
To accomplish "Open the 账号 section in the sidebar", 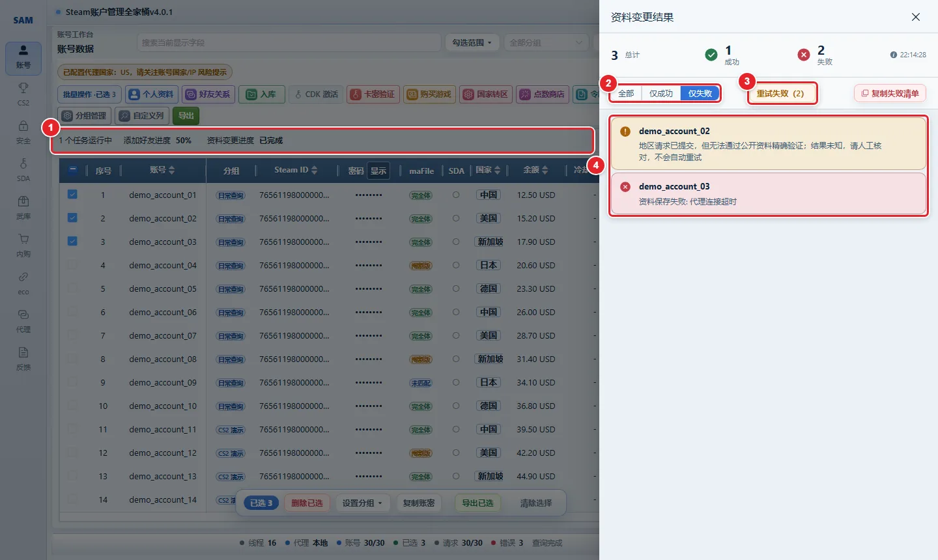I will tap(23, 58).
